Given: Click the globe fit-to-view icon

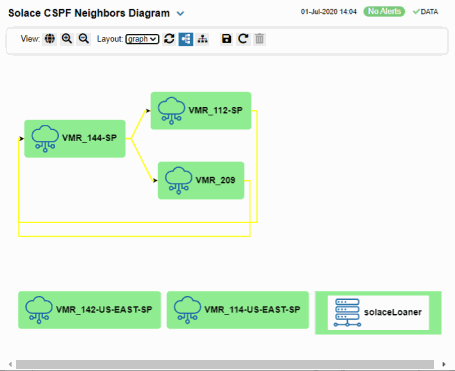Looking at the screenshot, I should [x=50, y=39].
